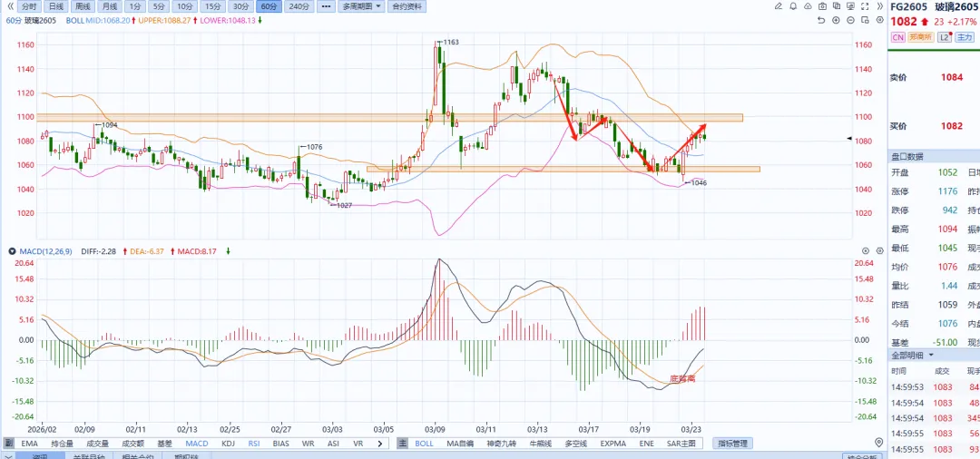
Task: Enter fullscreen chart mode
Action: (x=867, y=6)
